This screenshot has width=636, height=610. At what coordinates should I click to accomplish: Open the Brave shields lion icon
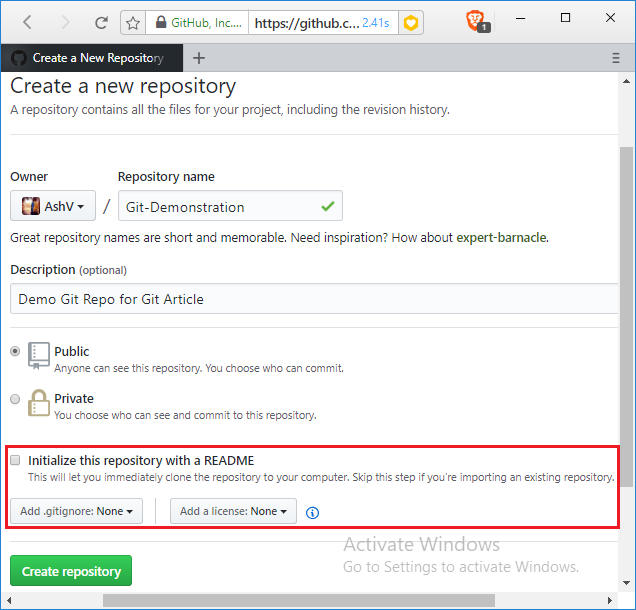point(477,22)
